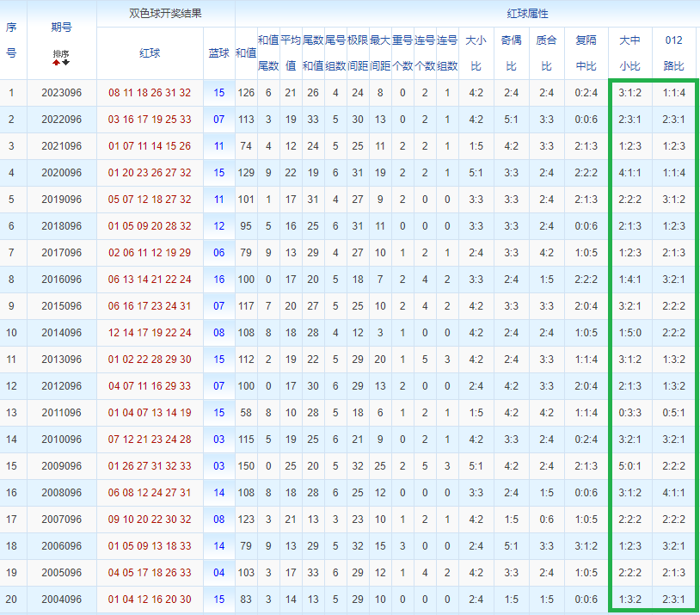Click the red ascending sort arrow under 期号
The width and height of the screenshot is (700, 615).
(x=56, y=63)
